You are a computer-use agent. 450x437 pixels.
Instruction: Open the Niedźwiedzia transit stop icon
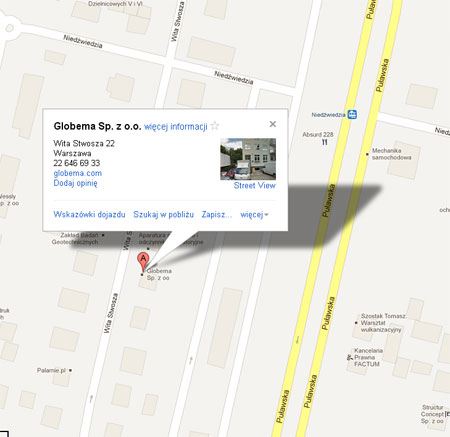click(352, 114)
